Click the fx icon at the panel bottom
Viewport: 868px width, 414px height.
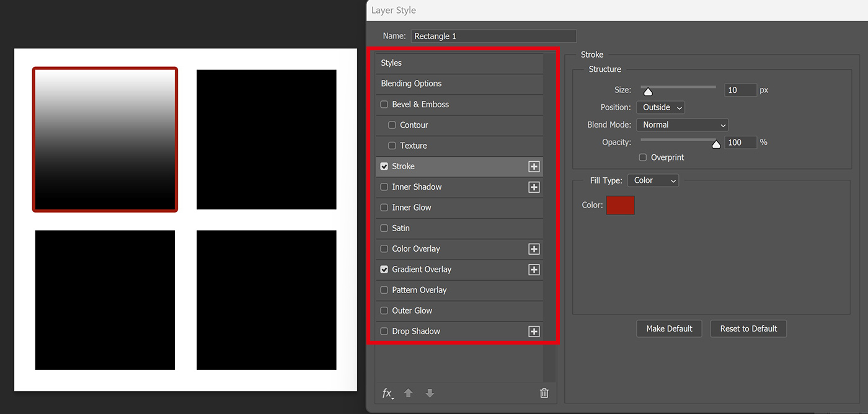[387, 393]
